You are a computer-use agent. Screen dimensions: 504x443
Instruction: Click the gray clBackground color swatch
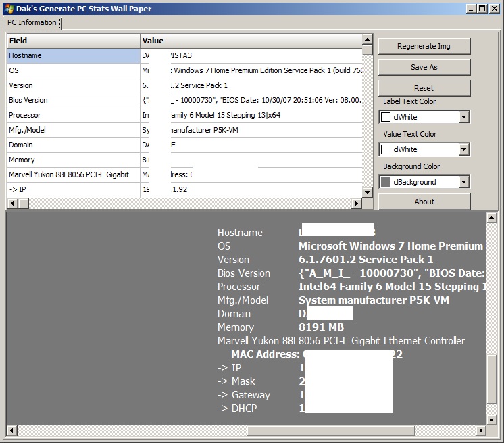pos(386,182)
